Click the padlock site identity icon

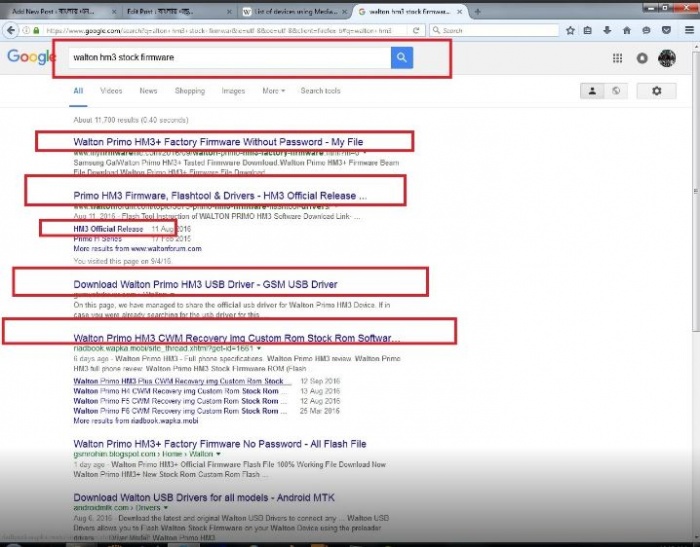pyautogui.click(x=36, y=30)
